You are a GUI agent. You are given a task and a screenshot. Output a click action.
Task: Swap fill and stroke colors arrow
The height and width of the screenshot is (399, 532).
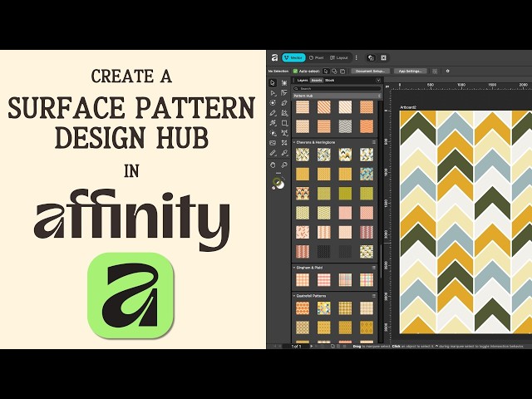point(283,180)
